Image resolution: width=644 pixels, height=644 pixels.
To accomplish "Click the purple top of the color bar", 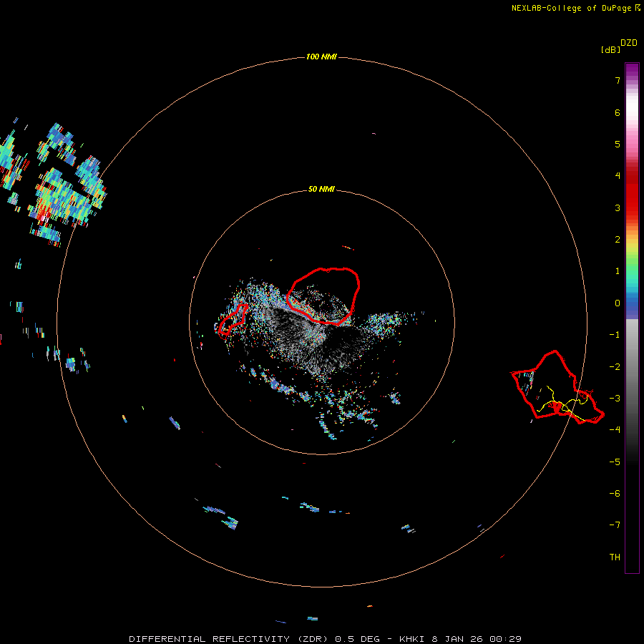I will (x=632, y=70).
